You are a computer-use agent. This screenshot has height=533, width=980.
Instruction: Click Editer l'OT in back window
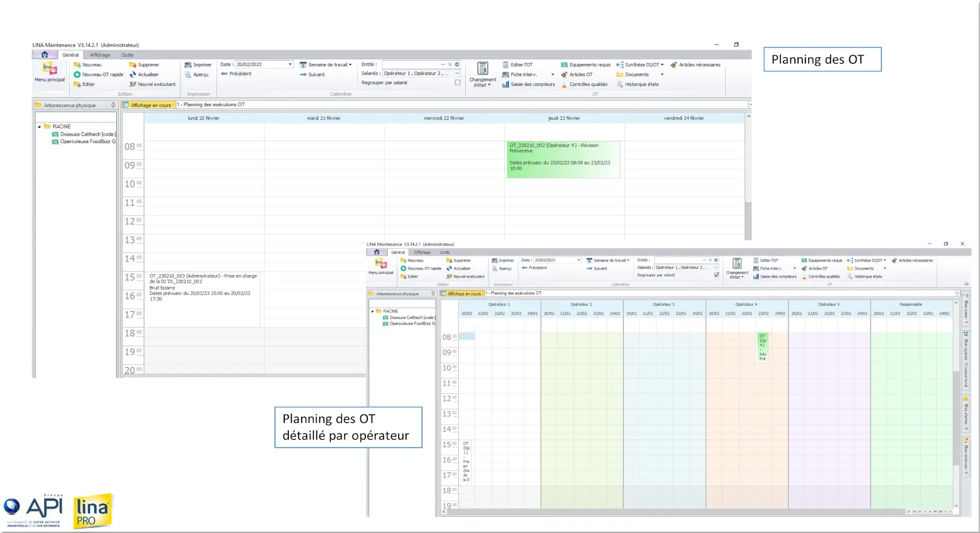point(518,65)
